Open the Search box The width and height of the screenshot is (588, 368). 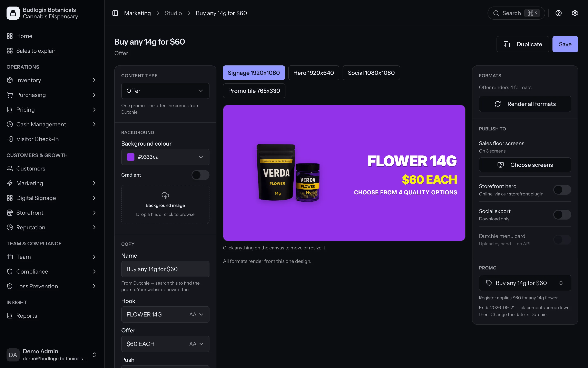[x=516, y=13]
